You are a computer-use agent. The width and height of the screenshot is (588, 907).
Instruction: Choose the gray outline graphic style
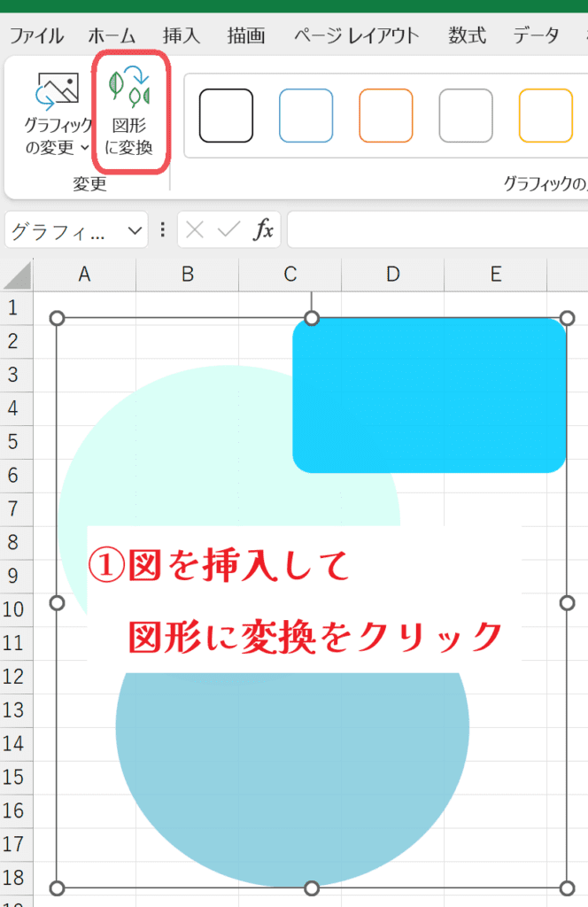(x=466, y=115)
